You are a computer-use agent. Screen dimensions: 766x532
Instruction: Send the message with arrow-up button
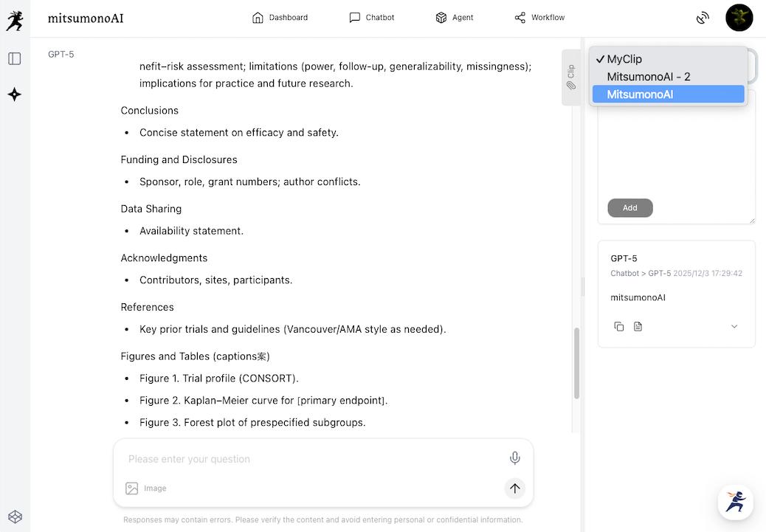(515, 488)
